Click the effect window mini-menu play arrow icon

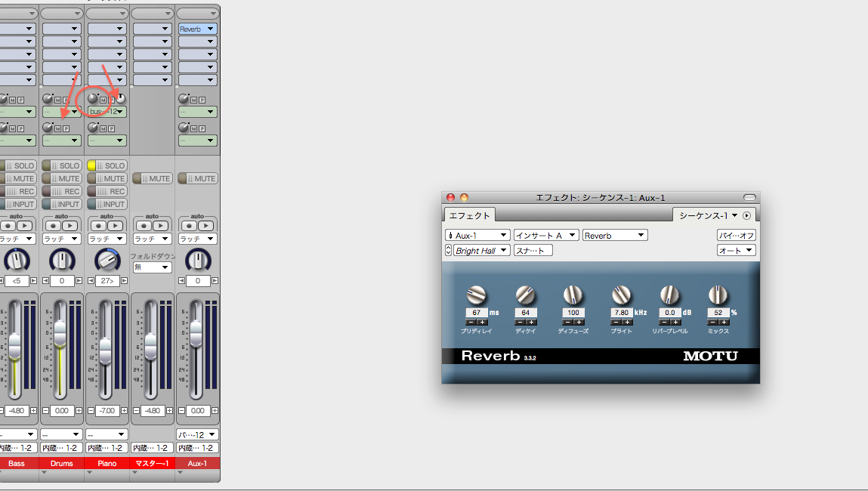(x=747, y=215)
